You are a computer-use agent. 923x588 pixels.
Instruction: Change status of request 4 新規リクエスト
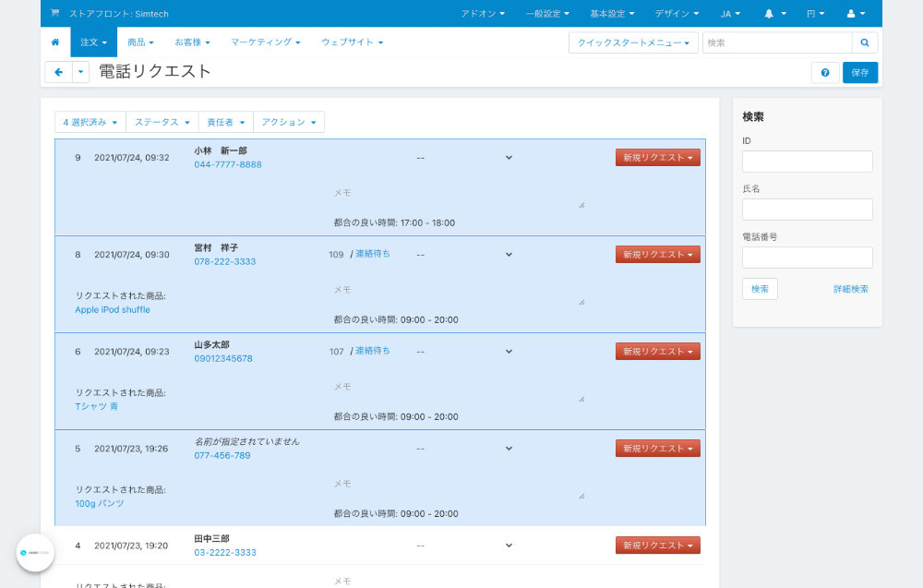[x=658, y=546]
